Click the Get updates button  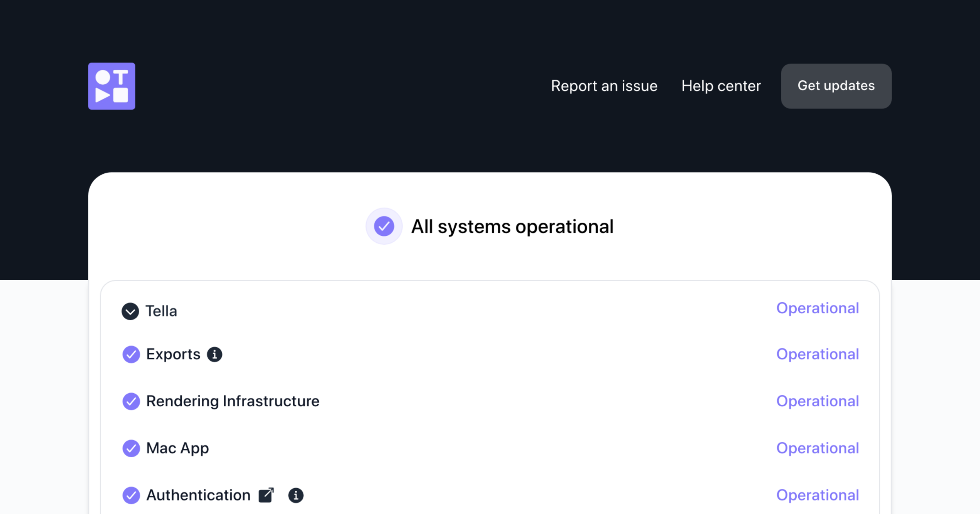[836, 86]
